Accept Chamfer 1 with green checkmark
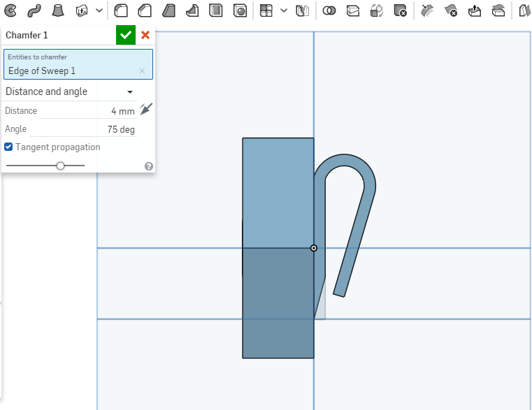 (x=126, y=35)
